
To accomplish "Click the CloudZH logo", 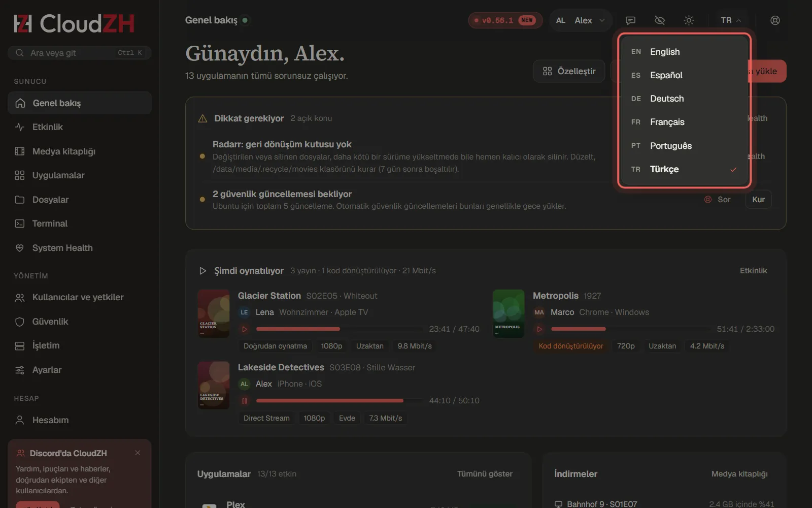I will pyautogui.click(x=74, y=23).
